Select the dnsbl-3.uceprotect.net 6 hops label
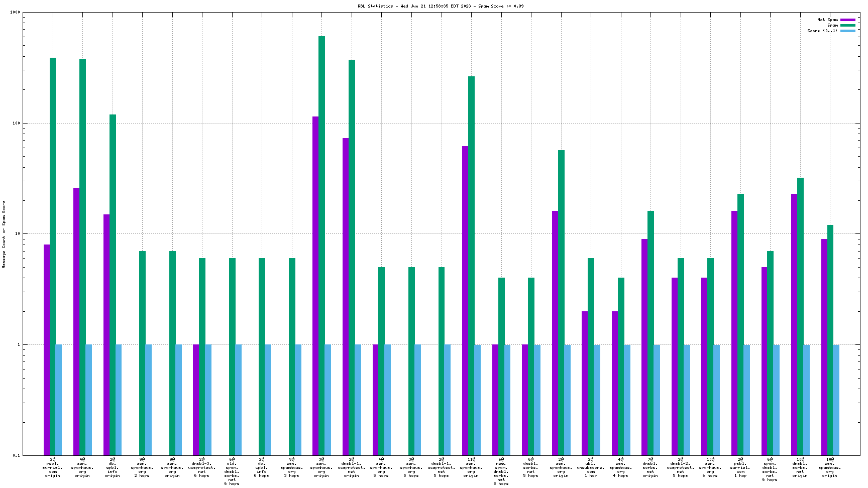This screenshot has height=488, width=868. [202, 467]
